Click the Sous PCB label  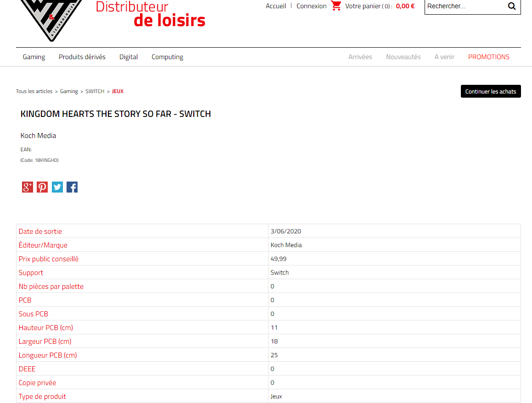point(33,314)
